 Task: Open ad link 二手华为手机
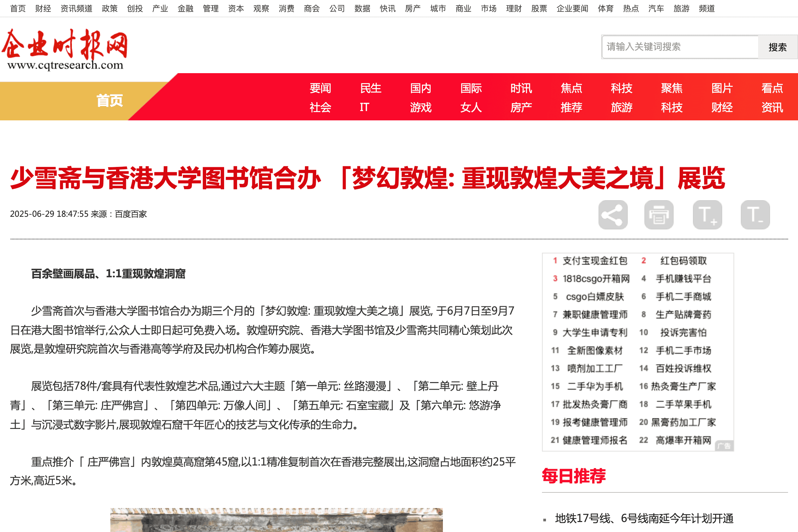click(x=595, y=386)
